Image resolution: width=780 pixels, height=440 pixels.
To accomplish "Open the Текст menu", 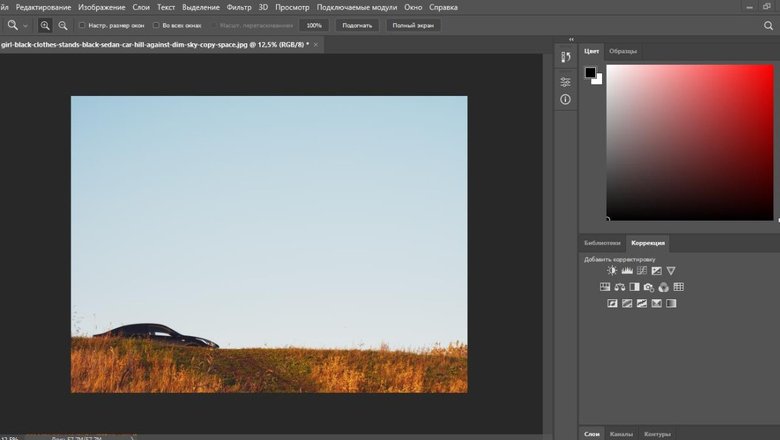I will [166, 7].
